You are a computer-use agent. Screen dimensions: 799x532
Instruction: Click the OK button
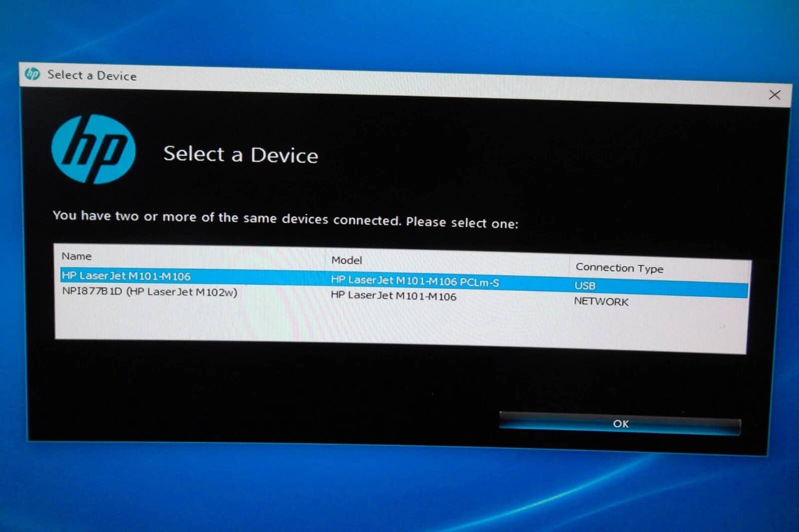pyautogui.click(x=620, y=424)
